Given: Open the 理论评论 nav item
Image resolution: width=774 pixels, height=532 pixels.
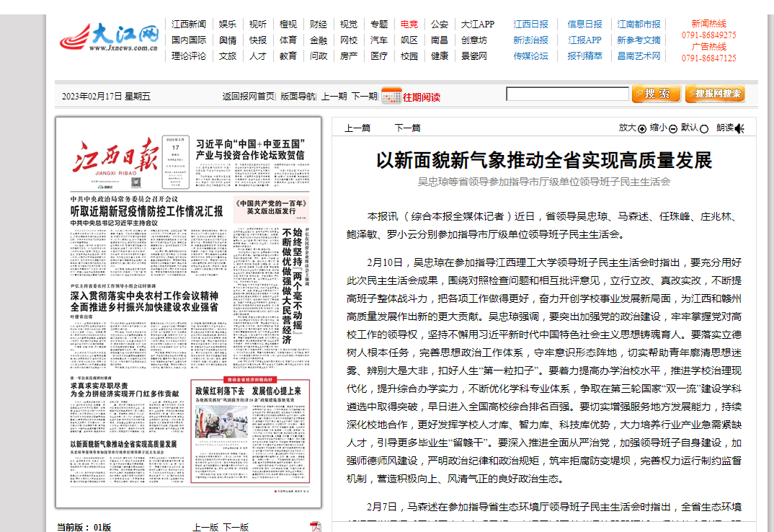Looking at the screenshot, I should (x=189, y=56).
